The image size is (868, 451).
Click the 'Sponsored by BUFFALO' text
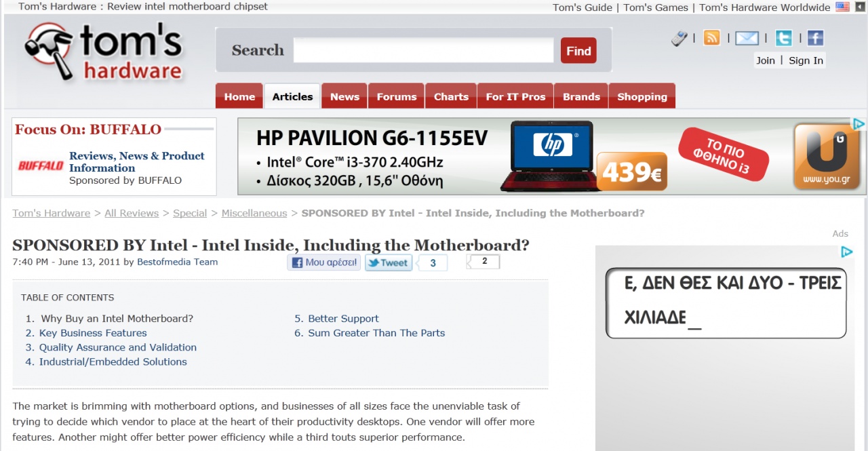point(125,180)
